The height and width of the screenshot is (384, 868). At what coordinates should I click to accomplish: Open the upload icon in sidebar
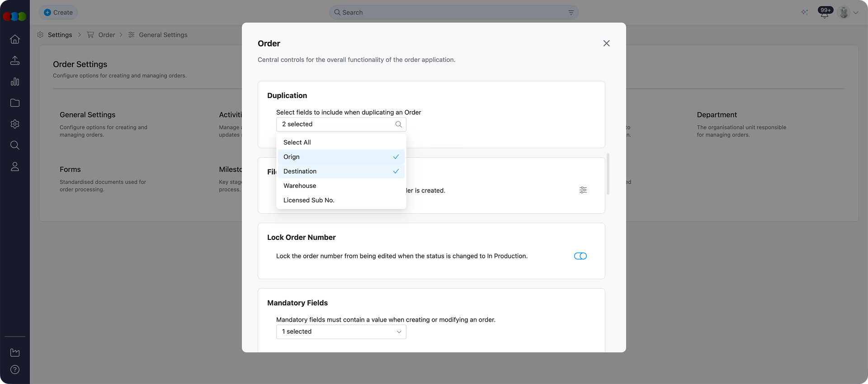click(15, 61)
